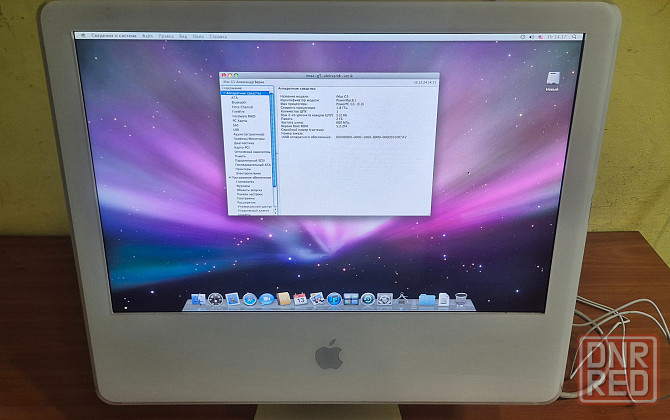
Task: Collapse the Аппаратные средства tree section
Action: 223,93
